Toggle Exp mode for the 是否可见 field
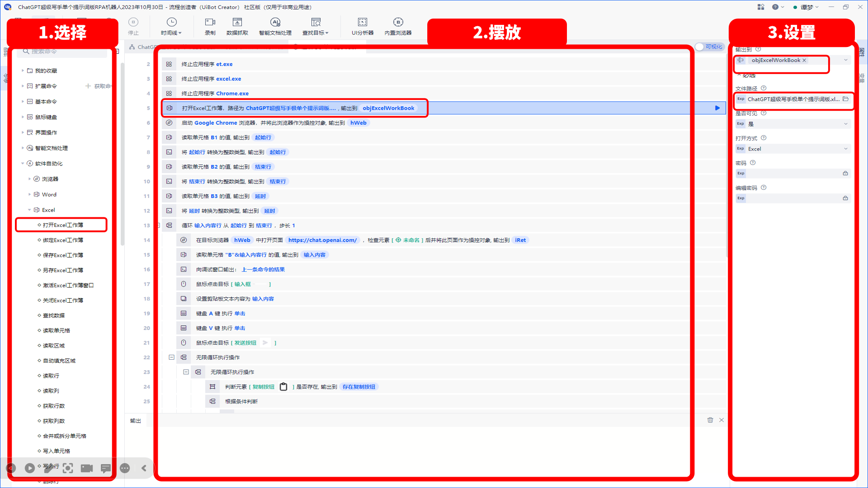 click(x=741, y=124)
